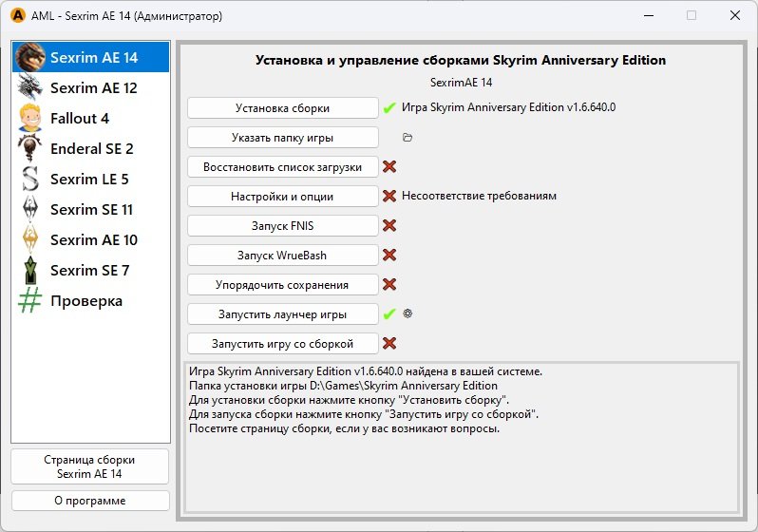758x532 pixels.
Task: Open the game folder via small folder icon
Action: [407, 138]
